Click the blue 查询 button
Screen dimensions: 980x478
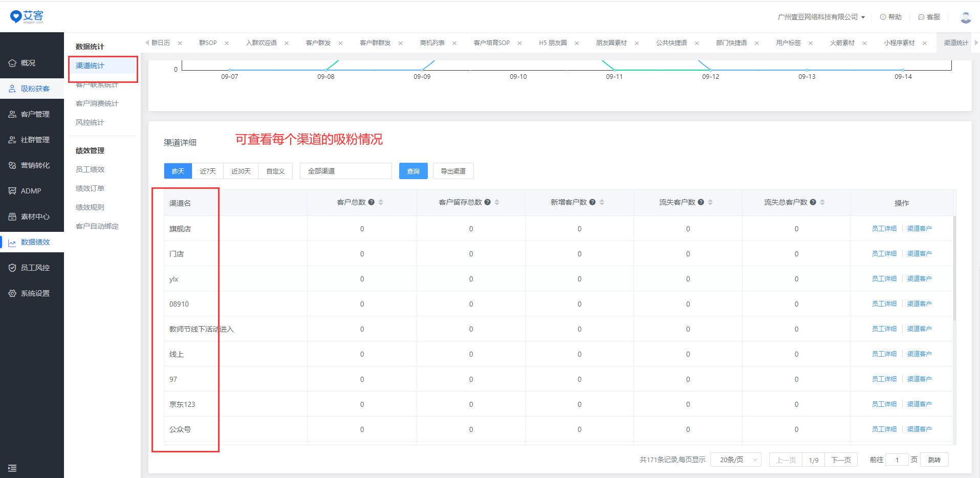413,171
